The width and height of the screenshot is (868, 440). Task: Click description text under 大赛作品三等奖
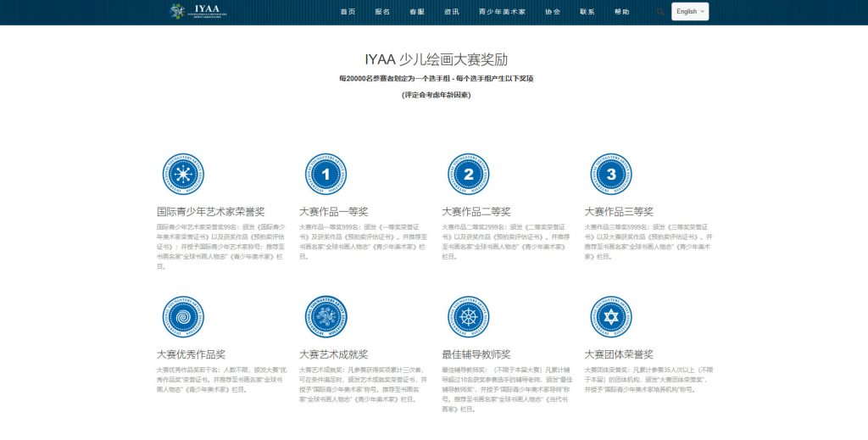(x=648, y=242)
